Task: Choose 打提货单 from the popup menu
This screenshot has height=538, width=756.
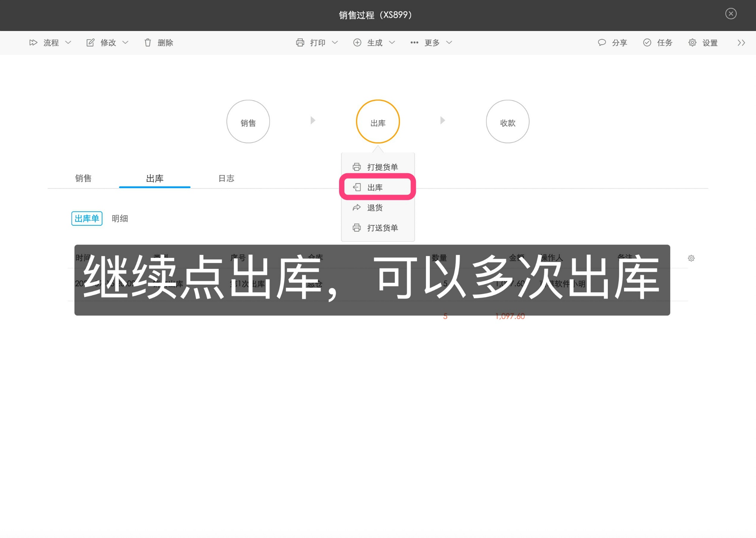Action: tap(378, 167)
